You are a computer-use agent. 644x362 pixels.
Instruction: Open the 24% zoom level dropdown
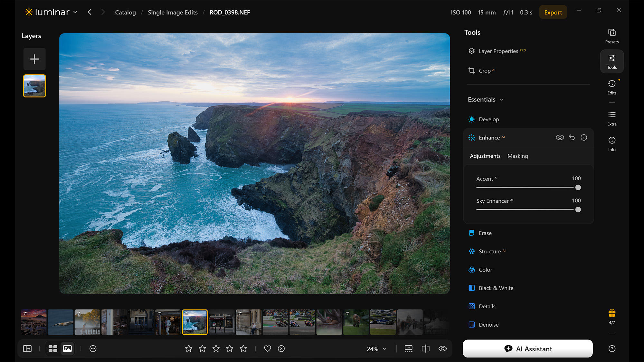(376, 349)
